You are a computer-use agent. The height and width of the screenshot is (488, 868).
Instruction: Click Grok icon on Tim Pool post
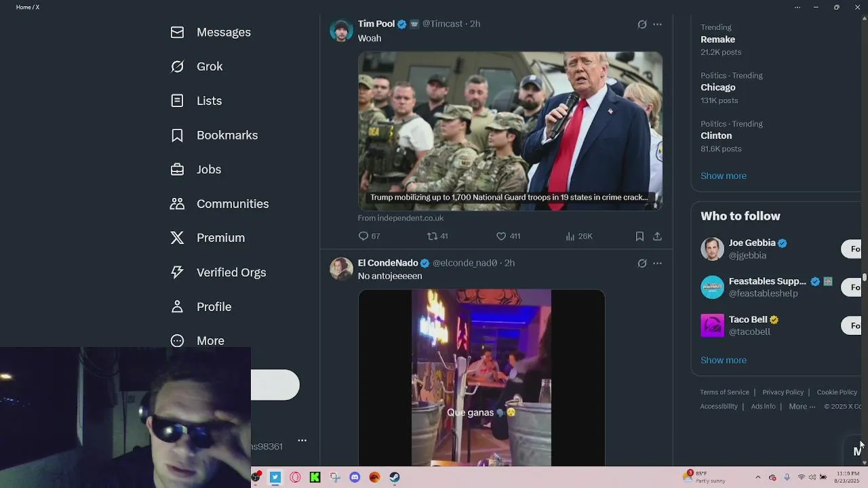point(642,24)
